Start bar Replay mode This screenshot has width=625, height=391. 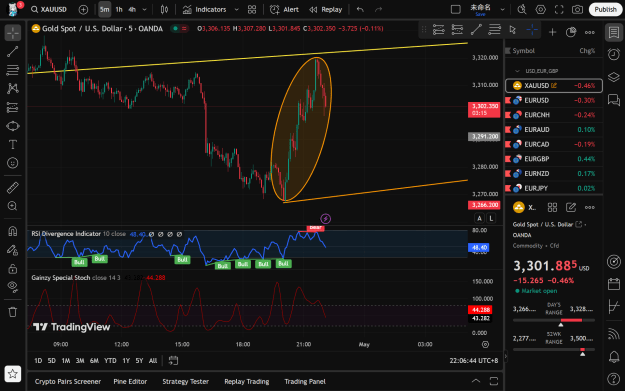[x=326, y=10]
